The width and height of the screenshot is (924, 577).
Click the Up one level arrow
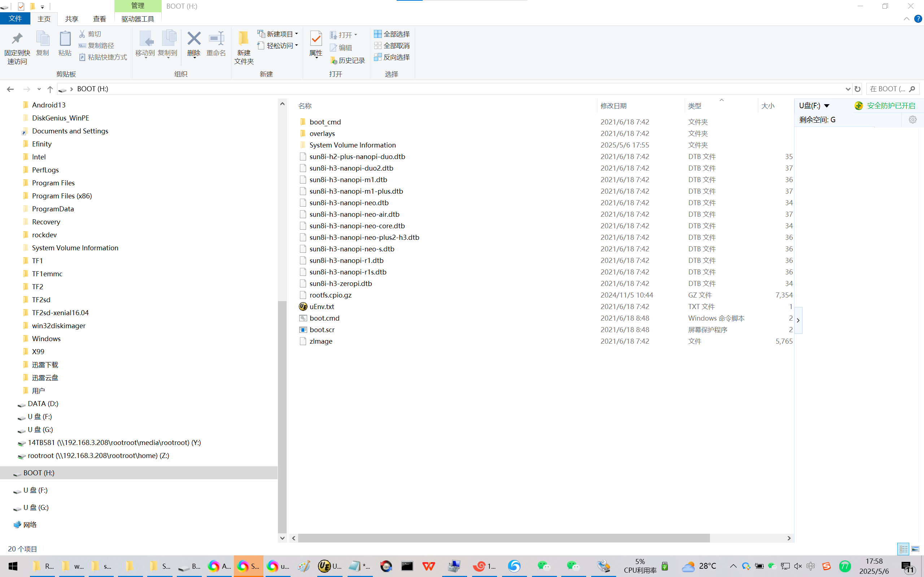[50, 89]
